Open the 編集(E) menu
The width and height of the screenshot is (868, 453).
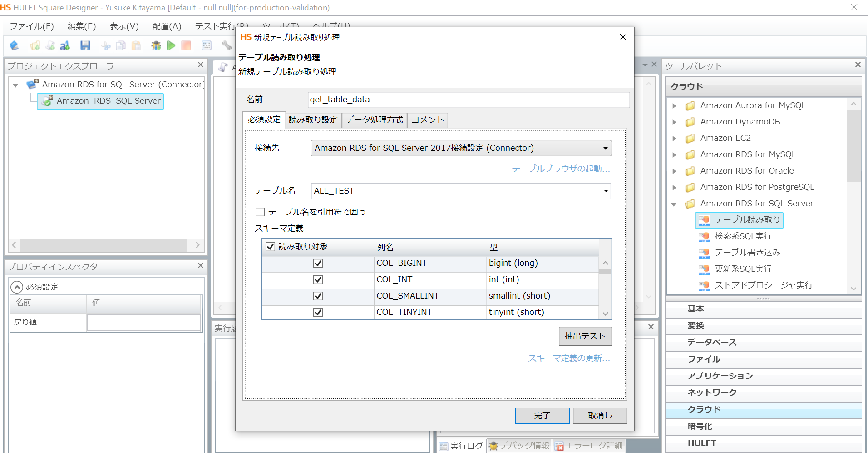click(82, 26)
